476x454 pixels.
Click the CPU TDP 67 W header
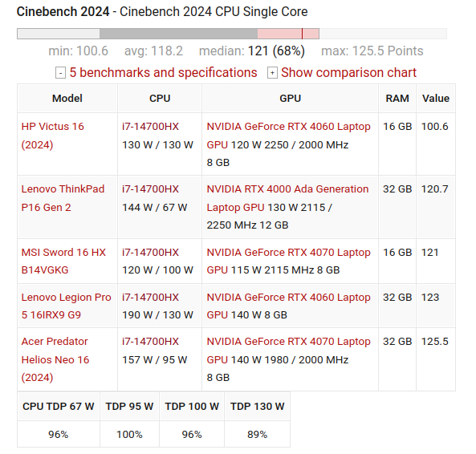[59, 407]
